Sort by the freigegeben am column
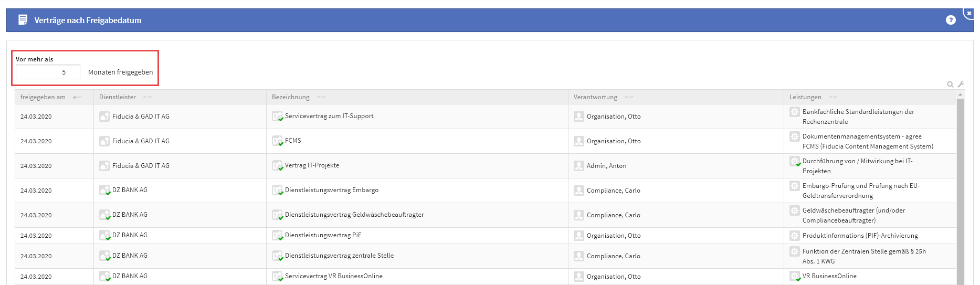Image resolution: width=980 pixels, height=285 pixels. [77, 97]
